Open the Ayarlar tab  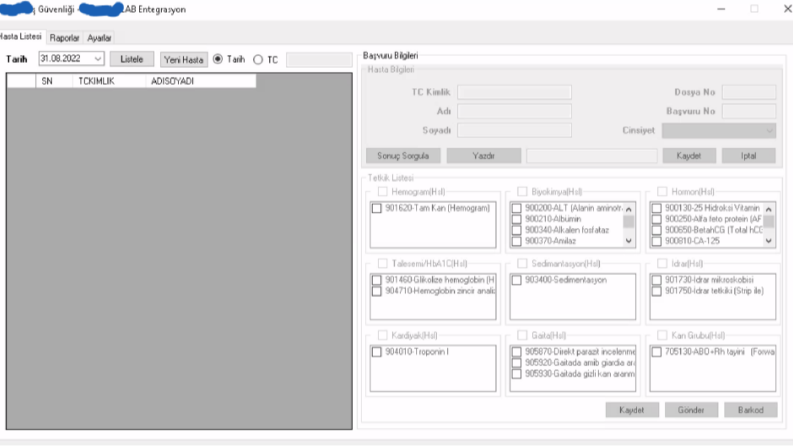click(x=99, y=38)
